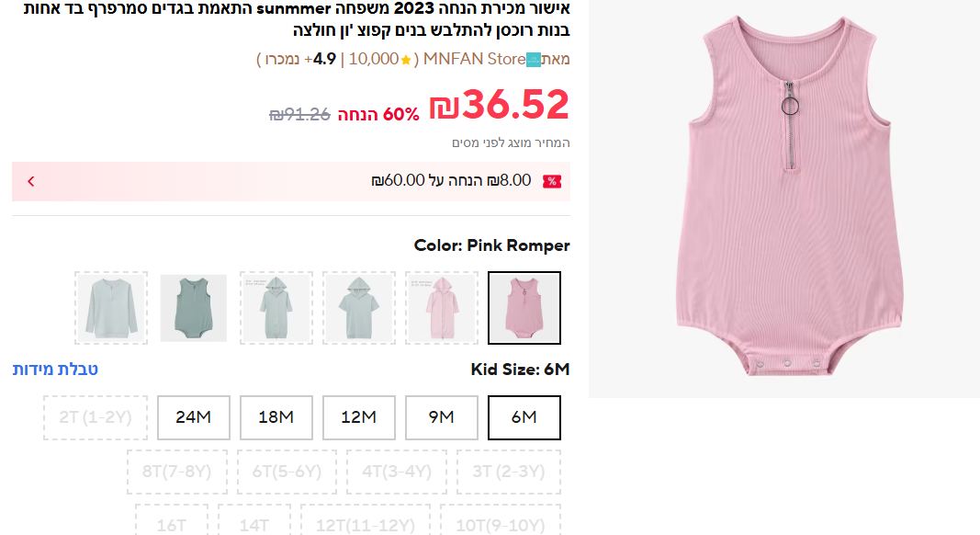
Task: Choose the pink hooded long romper swatch
Action: [x=441, y=308]
